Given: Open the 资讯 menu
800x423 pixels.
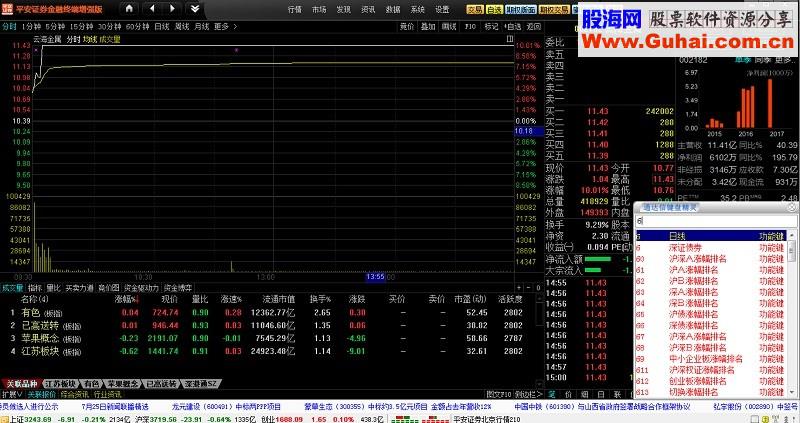Looking at the screenshot, I should 368,9.
